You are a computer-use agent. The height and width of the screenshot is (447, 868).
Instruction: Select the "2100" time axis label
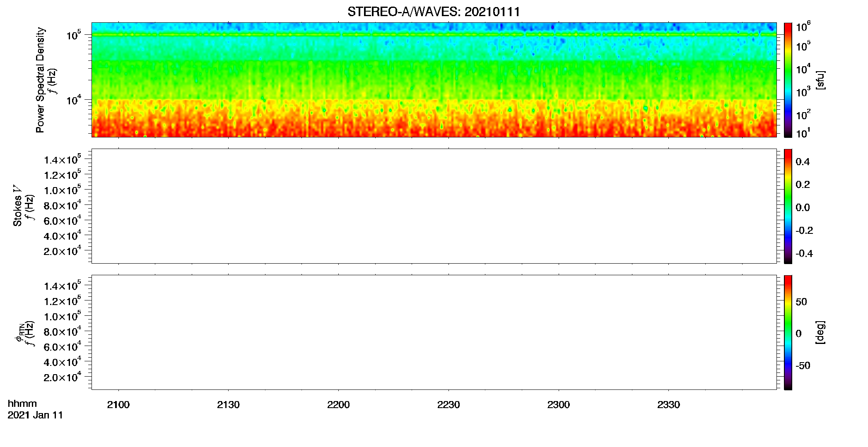pyautogui.click(x=118, y=405)
